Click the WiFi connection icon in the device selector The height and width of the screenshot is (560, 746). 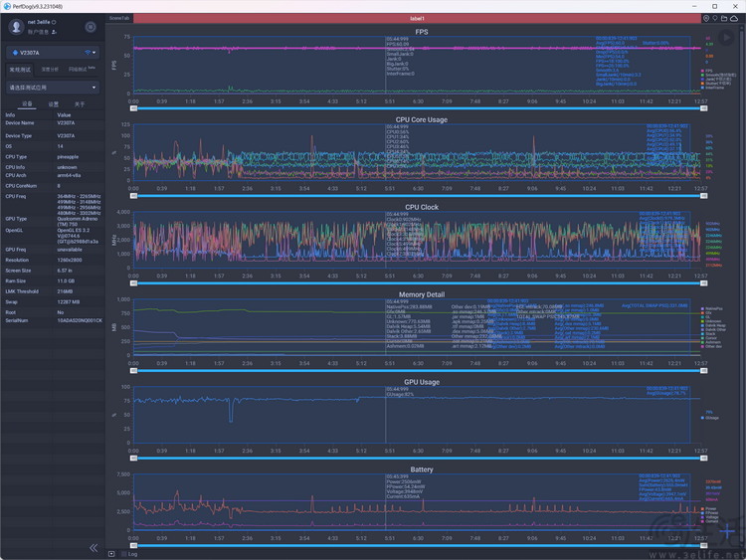[x=88, y=53]
